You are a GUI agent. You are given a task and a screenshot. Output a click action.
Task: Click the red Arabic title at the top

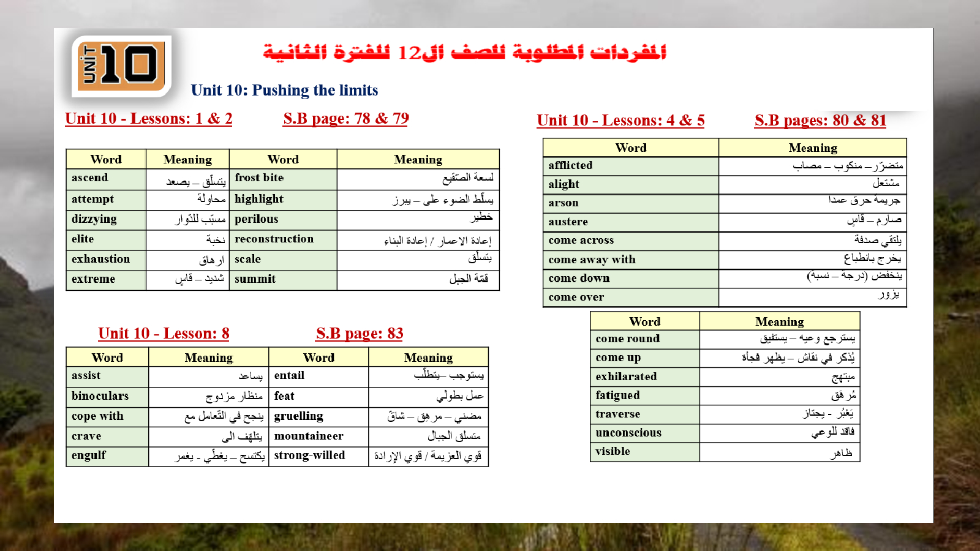pos(465,53)
